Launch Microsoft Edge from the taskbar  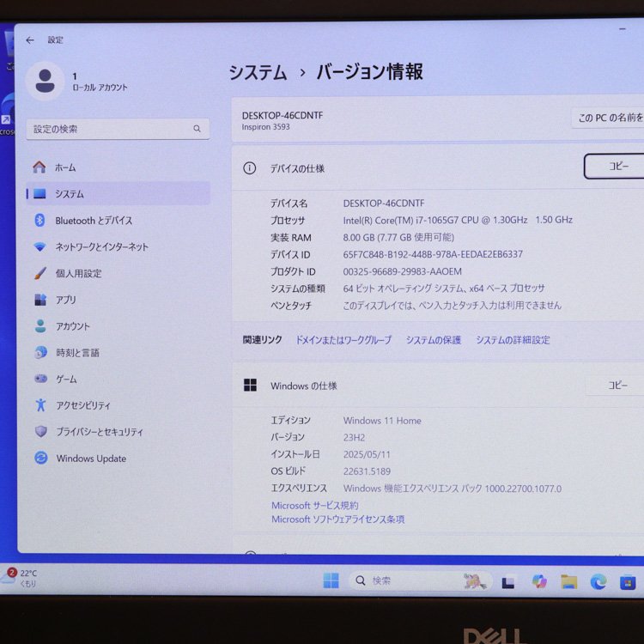[x=598, y=581]
